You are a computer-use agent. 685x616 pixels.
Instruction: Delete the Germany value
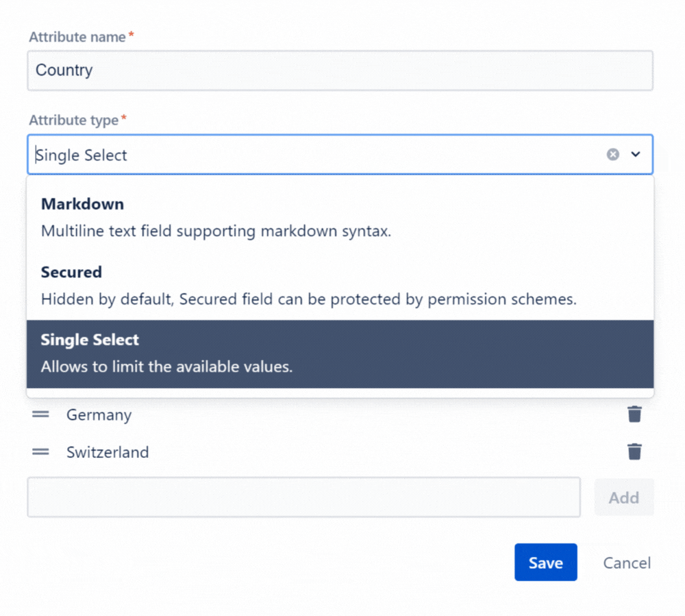point(635,415)
